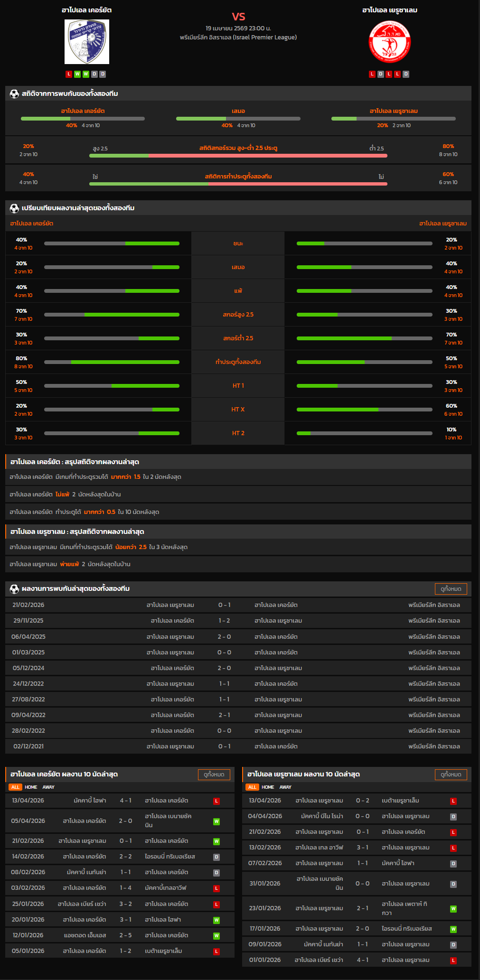Click the both-teams-to-score progress bar
The height and width of the screenshot is (980, 480).
click(x=238, y=184)
